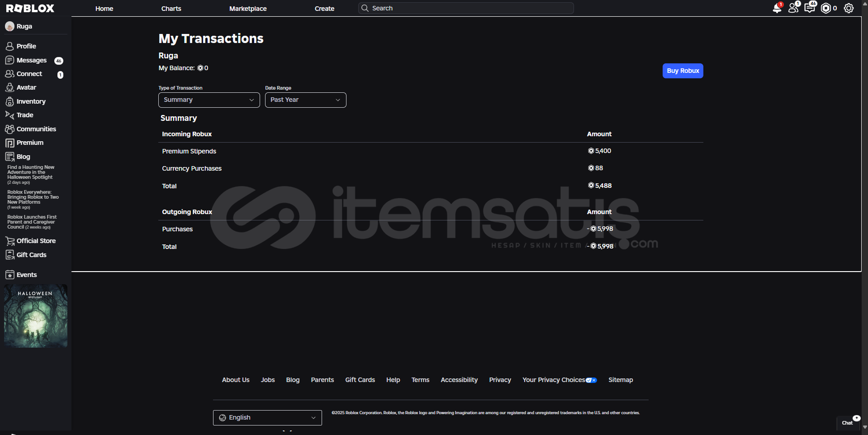This screenshot has height=435, width=868.
Task: Open the Chat panel
Action: pos(847,423)
